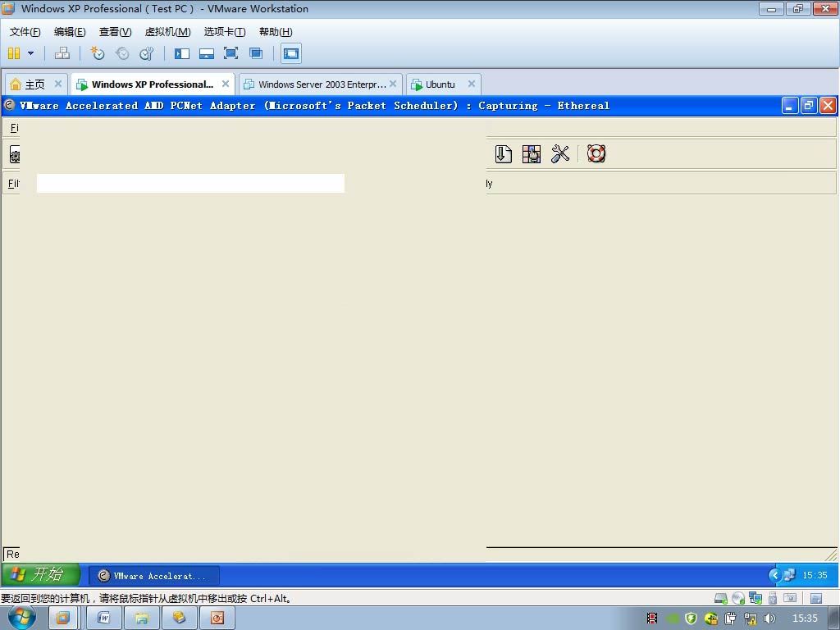
Task: Click XP tray network connection icon
Action: point(790,575)
